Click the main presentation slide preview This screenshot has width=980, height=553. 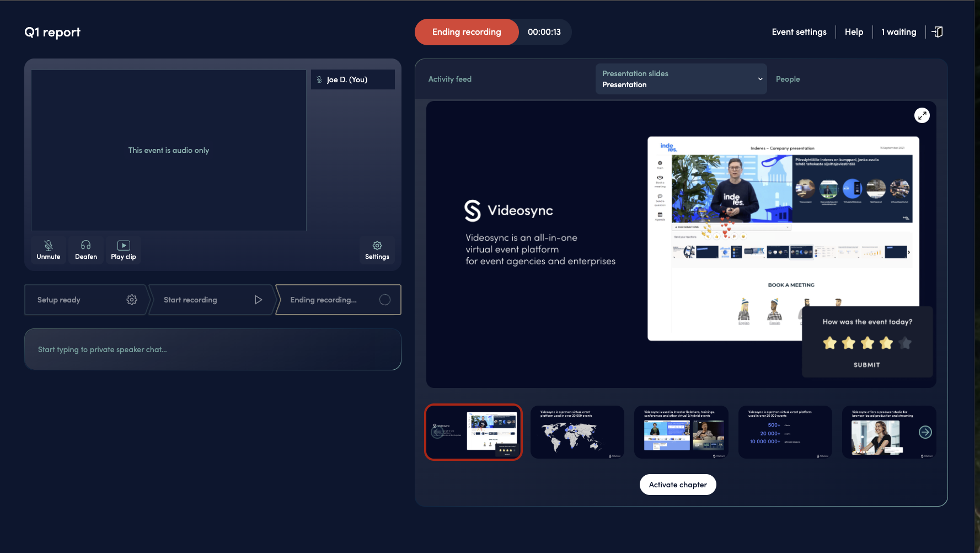681,244
